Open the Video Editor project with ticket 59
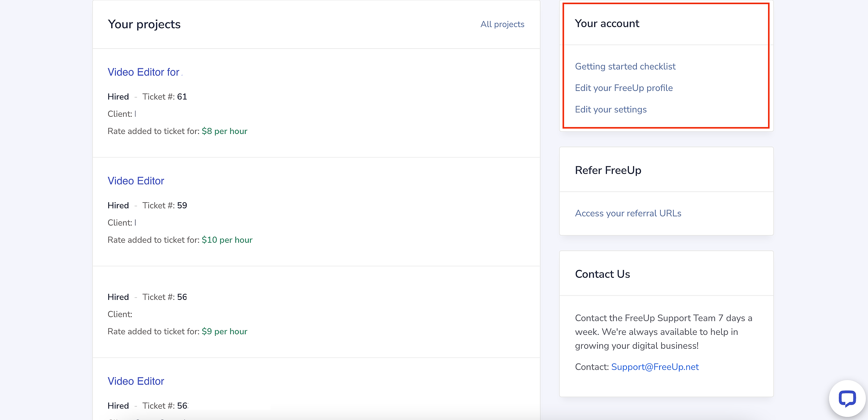 [136, 181]
